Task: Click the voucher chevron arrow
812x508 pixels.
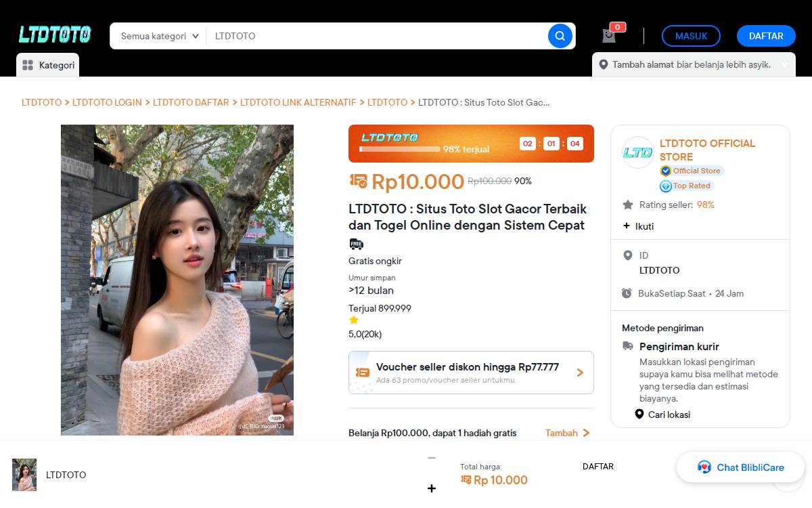Action: tap(580, 373)
